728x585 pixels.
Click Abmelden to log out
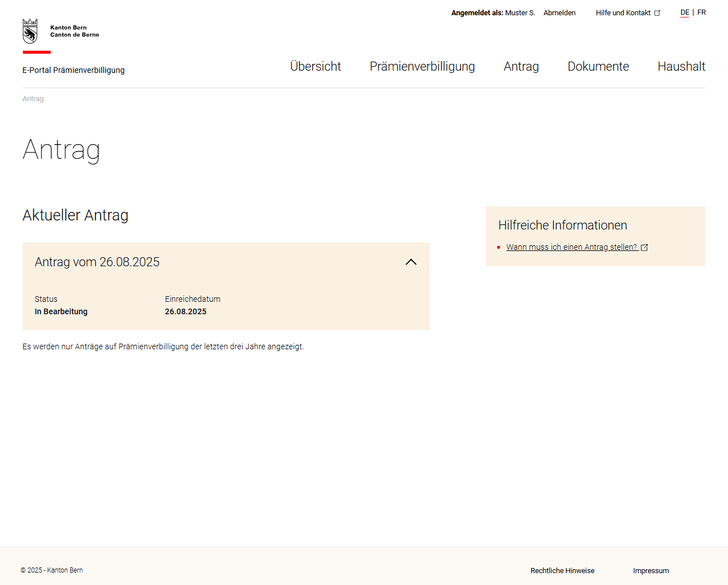point(559,12)
